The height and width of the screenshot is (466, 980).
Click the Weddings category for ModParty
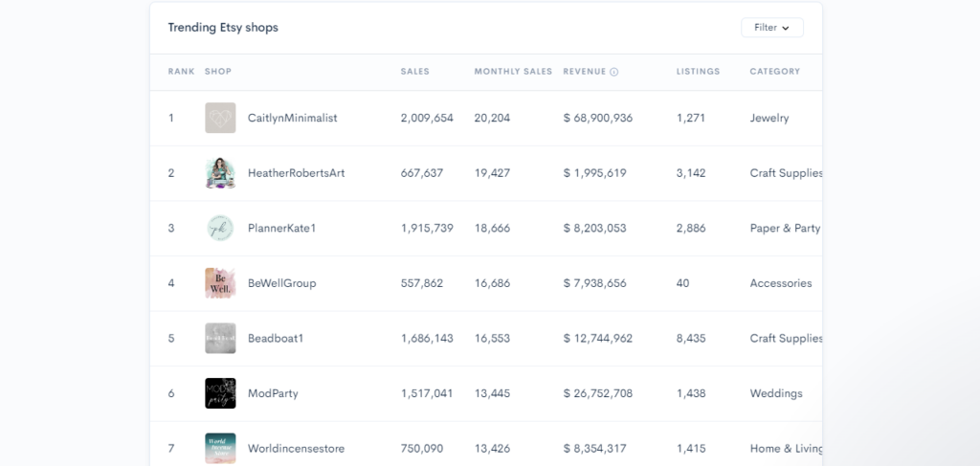click(776, 393)
